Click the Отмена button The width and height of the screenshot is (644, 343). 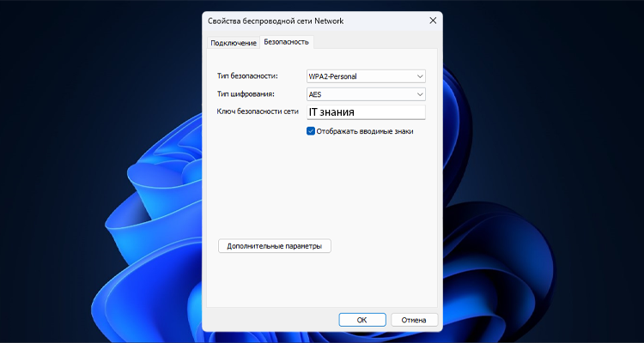point(414,320)
